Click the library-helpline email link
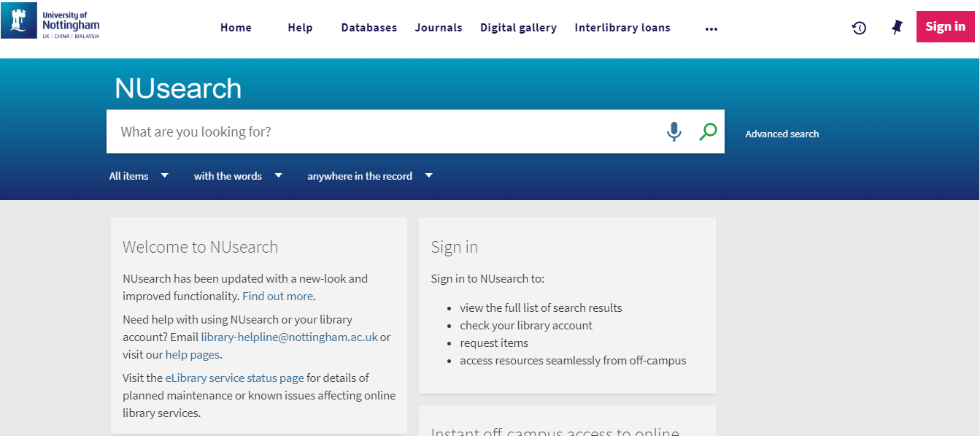980x436 pixels. tap(289, 337)
